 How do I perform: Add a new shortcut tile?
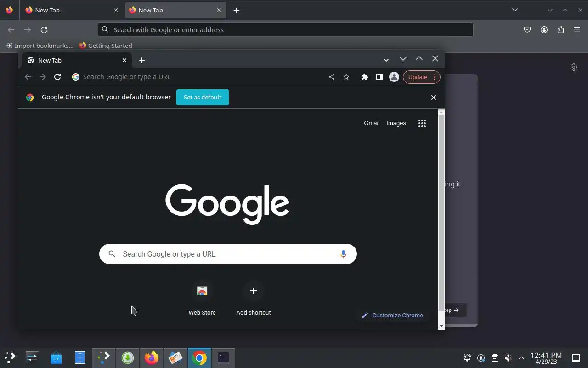click(254, 298)
